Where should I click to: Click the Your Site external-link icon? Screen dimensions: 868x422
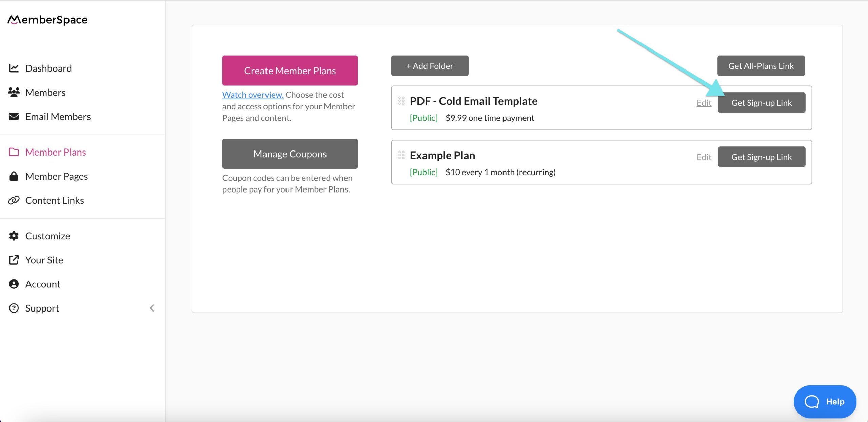[x=14, y=260]
